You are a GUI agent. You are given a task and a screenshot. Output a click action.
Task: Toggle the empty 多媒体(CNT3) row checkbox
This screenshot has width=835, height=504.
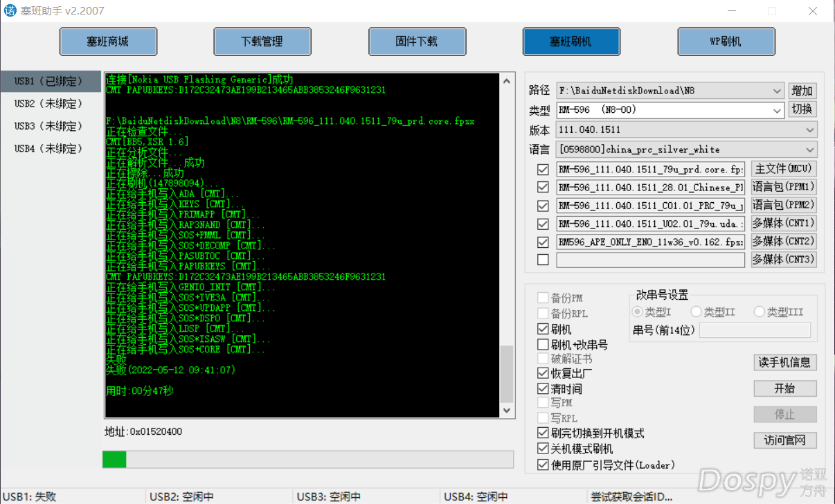point(543,260)
